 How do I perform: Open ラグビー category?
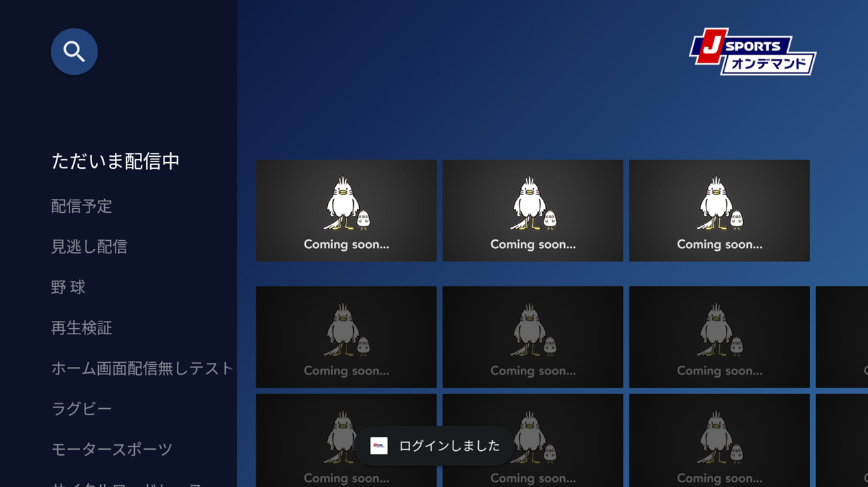coord(81,409)
